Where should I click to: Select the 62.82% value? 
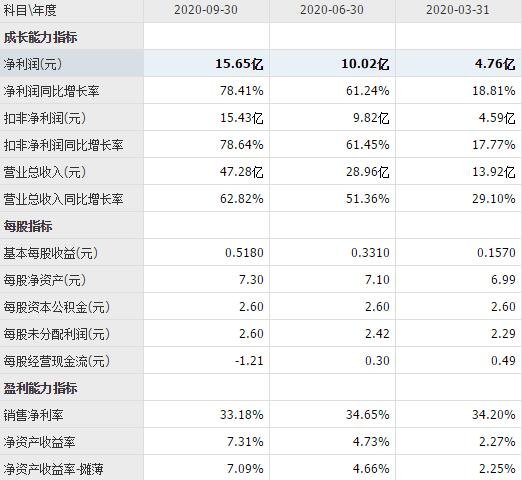242,199
